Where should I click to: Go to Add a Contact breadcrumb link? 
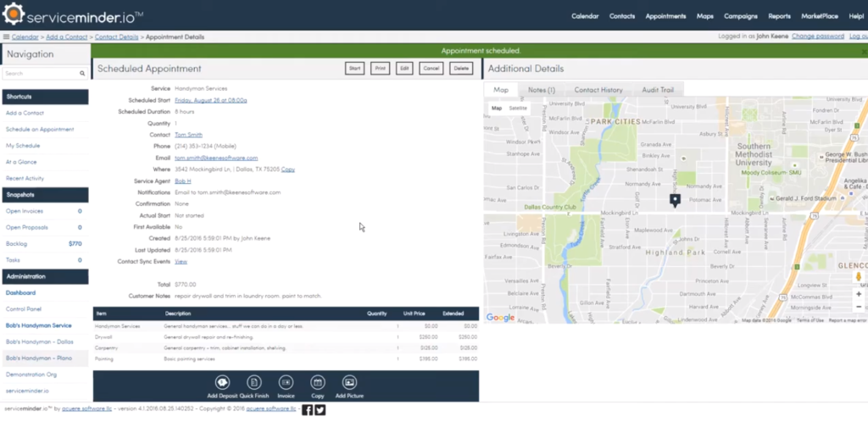point(66,37)
